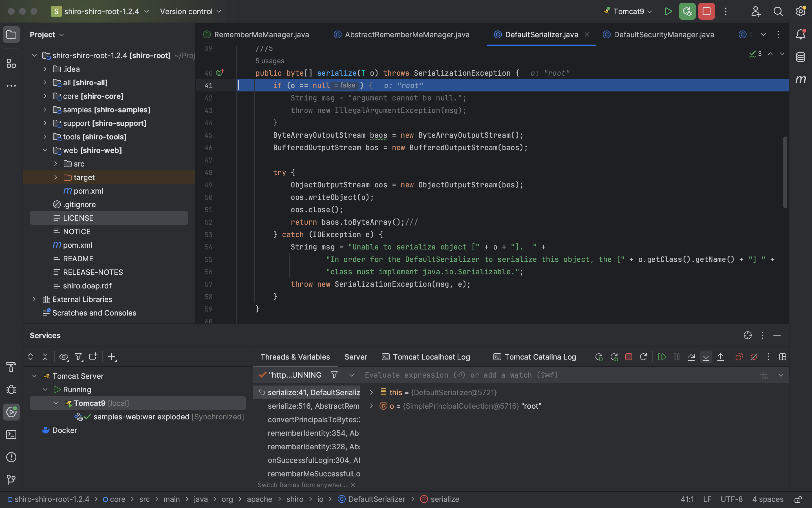Expand the 'o' variable node
This screenshot has height=508, width=812.
coord(371,406)
